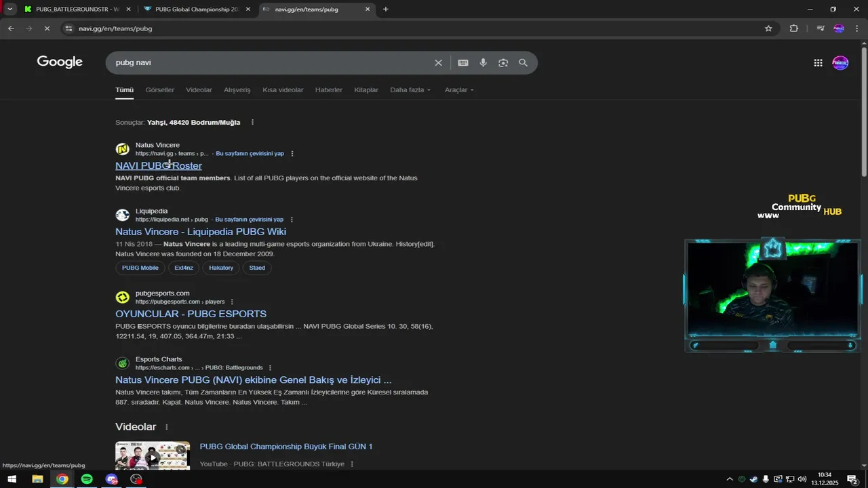The height and width of the screenshot is (488, 868).
Task: Open a new browser tab with plus
Action: [x=386, y=9]
